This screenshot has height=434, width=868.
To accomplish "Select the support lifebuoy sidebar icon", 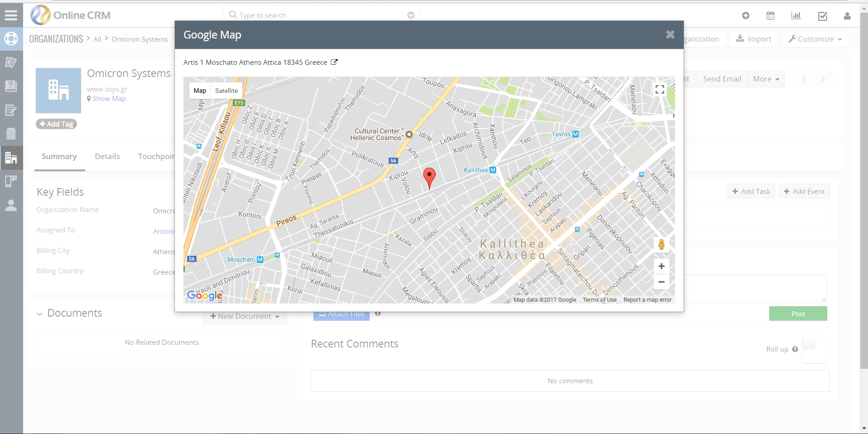I will 11,39.
